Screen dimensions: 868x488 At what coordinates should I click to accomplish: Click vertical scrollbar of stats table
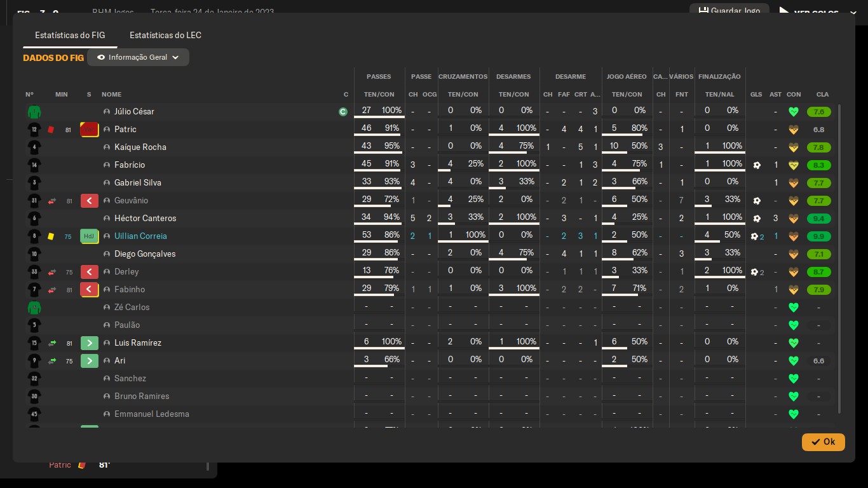[x=839, y=259]
